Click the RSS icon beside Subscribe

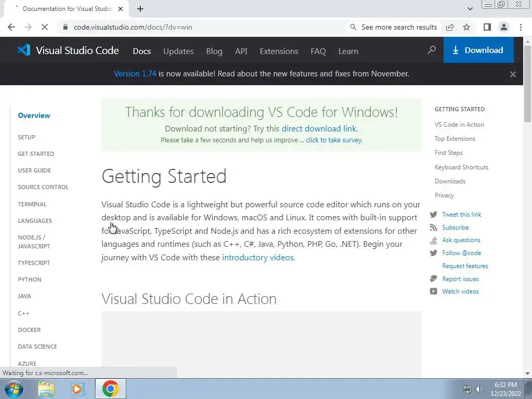point(434,228)
